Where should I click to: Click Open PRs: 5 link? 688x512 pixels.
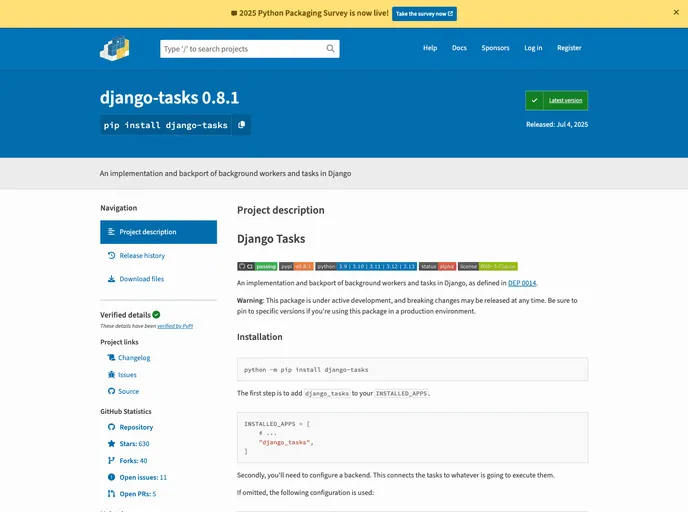pyautogui.click(x=138, y=494)
